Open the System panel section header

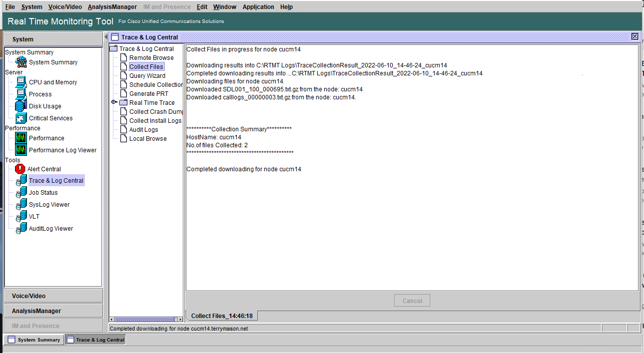53,39
